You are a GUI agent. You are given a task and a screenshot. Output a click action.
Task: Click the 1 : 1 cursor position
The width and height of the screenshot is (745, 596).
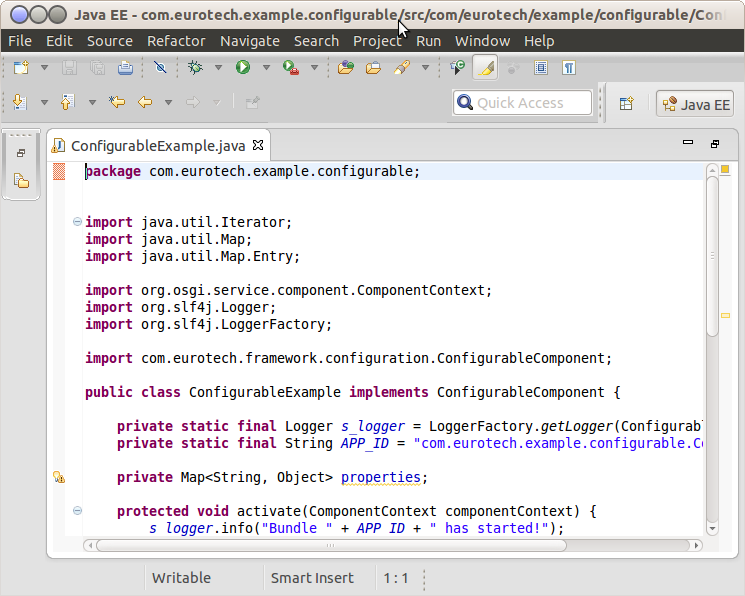(x=396, y=578)
